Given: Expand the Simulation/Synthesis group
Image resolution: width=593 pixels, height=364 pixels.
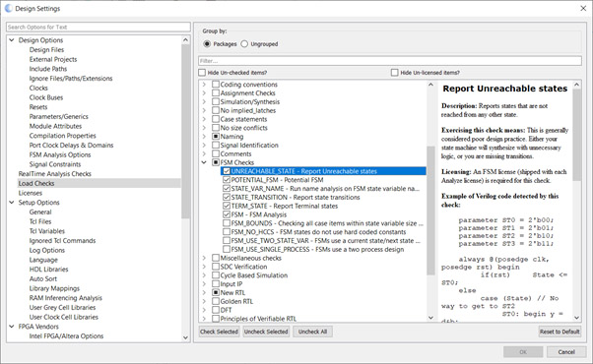Looking at the screenshot, I should [x=204, y=101].
